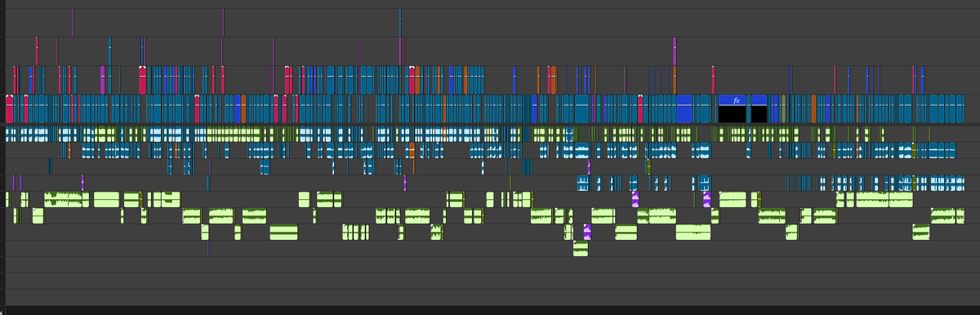Select the smaller black-thumbnail clip right of the fx clip
Viewport: 980px width, 315px height.
759,109
